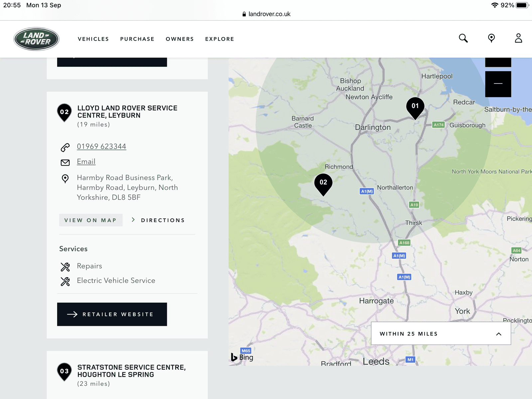
Task: Get DIRECTIONS to Leyburn centre
Action: (158, 220)
